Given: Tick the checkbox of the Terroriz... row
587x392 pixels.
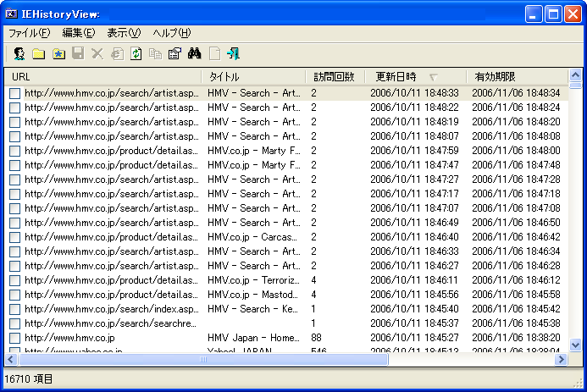Looking at the screenshot, I should pos(14,280).
